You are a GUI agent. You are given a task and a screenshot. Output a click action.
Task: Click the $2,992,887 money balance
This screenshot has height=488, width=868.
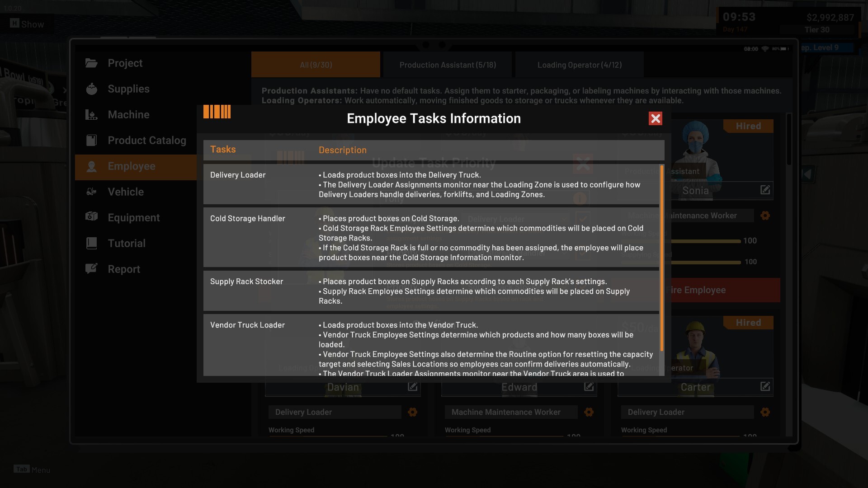[x=830, y=18]
